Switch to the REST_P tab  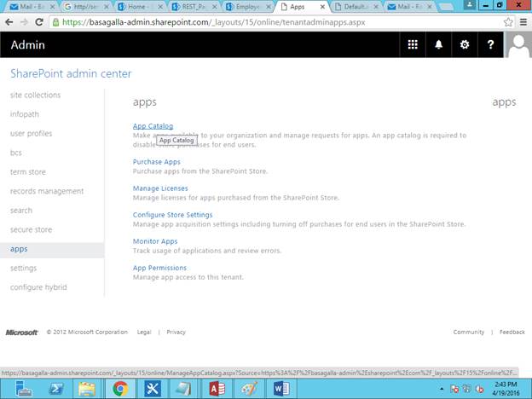pyautogui.click(x=194, y=7)
